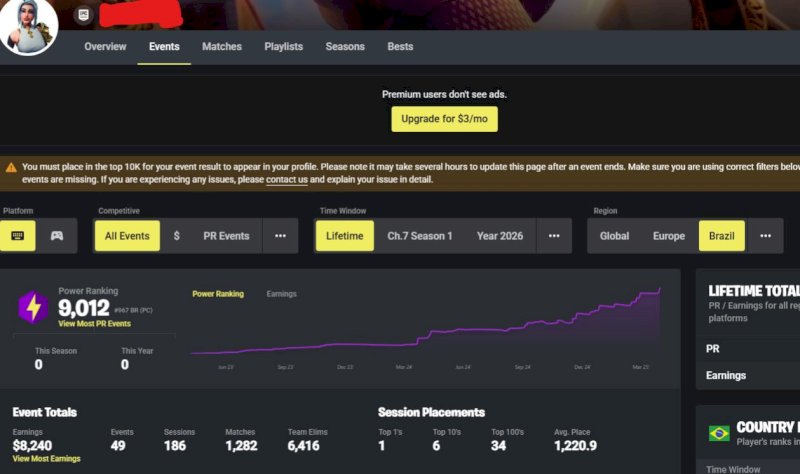This screenshot has width=800, height=474.
Task: Click the This Season value 0
Action: point(38,364)
